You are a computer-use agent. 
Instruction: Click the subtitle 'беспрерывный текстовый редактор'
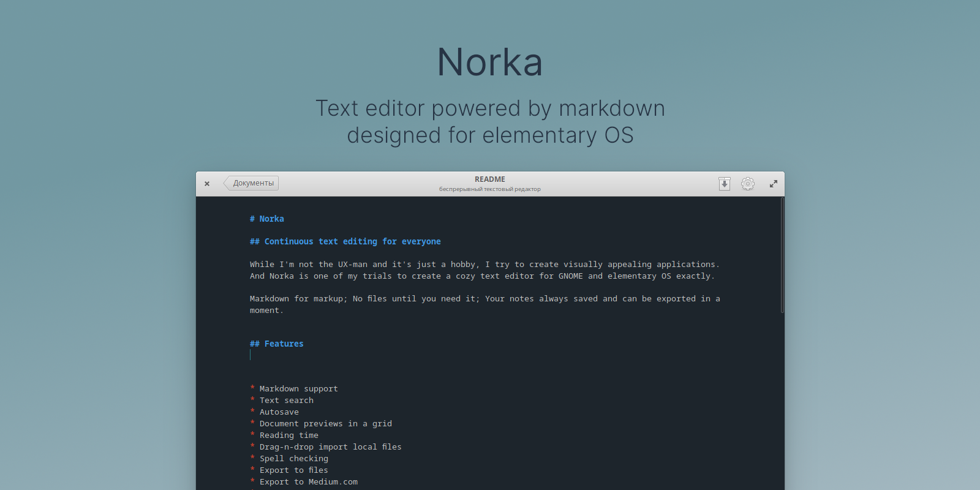coord(490,189)
